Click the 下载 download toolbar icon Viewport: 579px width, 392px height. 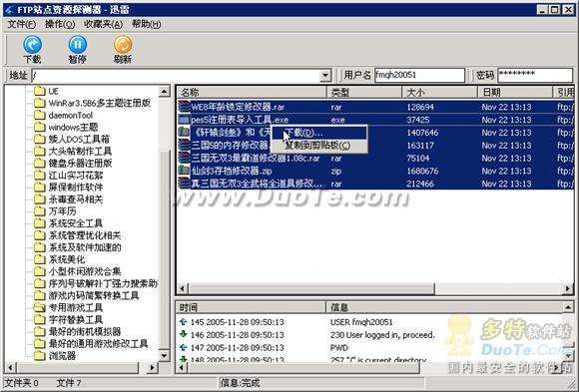tap(33, 44)
